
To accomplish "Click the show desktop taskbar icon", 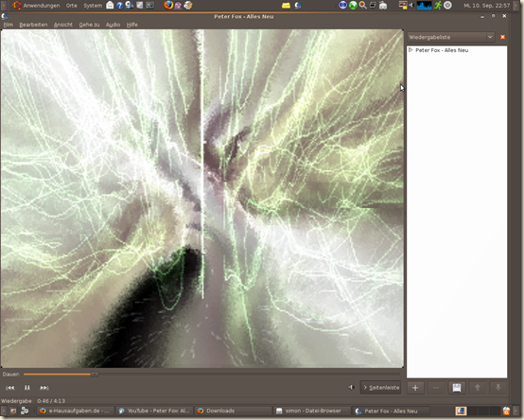I will click(13, 411).
